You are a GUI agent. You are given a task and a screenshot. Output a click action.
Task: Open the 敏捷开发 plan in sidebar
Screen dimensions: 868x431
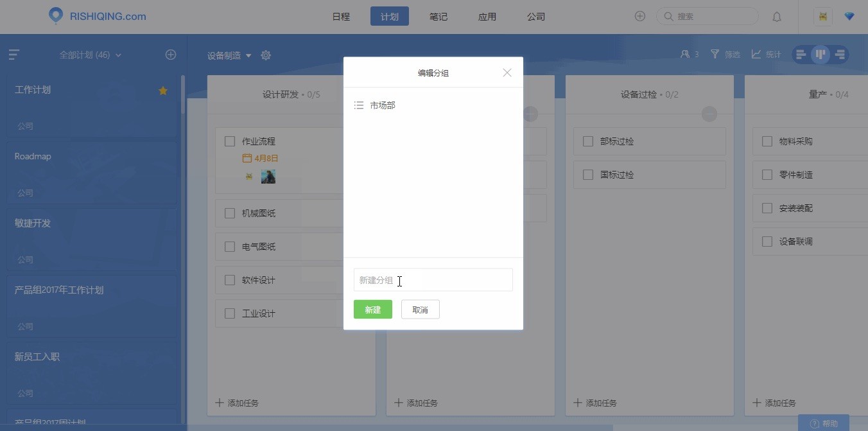[92, 240]
